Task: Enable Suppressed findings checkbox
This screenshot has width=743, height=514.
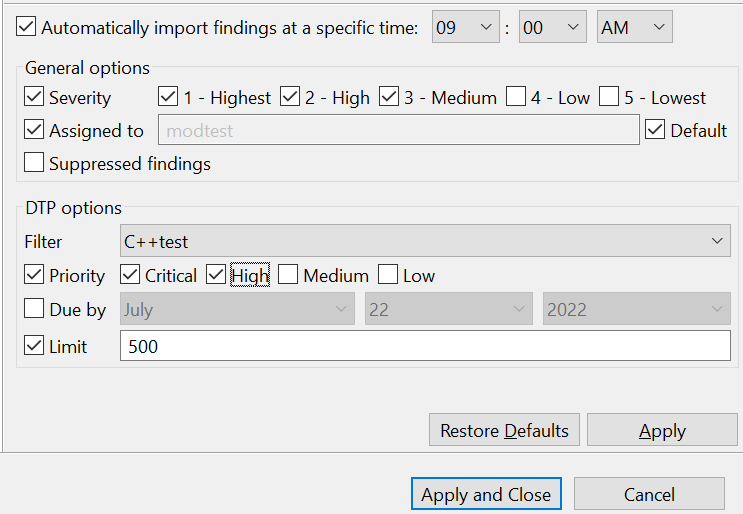Action: [x=34, y=162]
